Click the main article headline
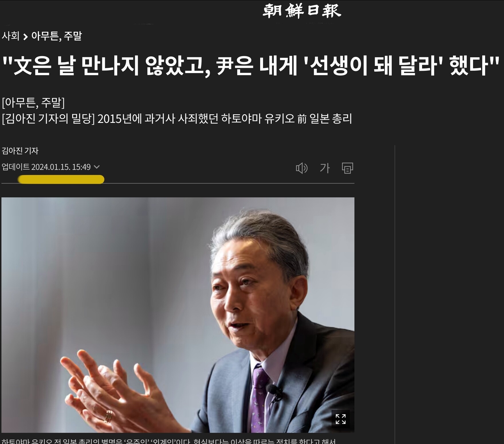 click(251, 65)
